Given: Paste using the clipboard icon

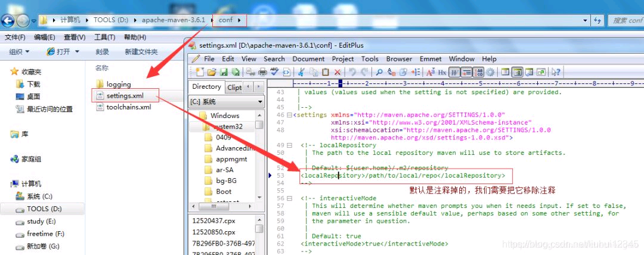Looking at the screenshot, I should (x=326, y=72).
